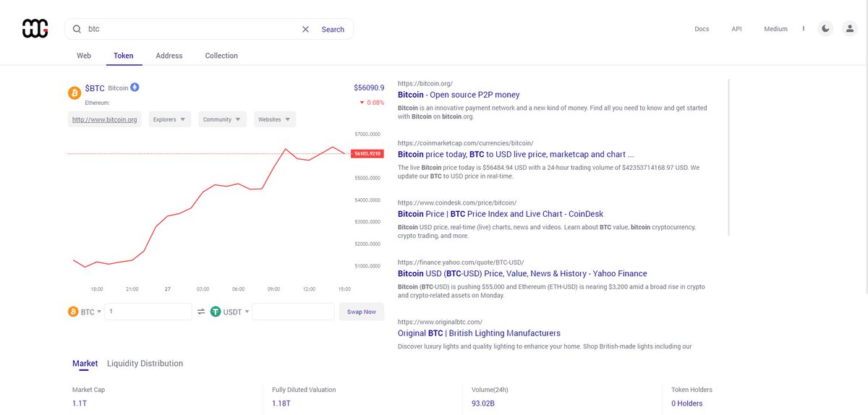Expand the BTC token selector dropdown
The height and width of the screenshot is (415, 868).
point(98,312)
